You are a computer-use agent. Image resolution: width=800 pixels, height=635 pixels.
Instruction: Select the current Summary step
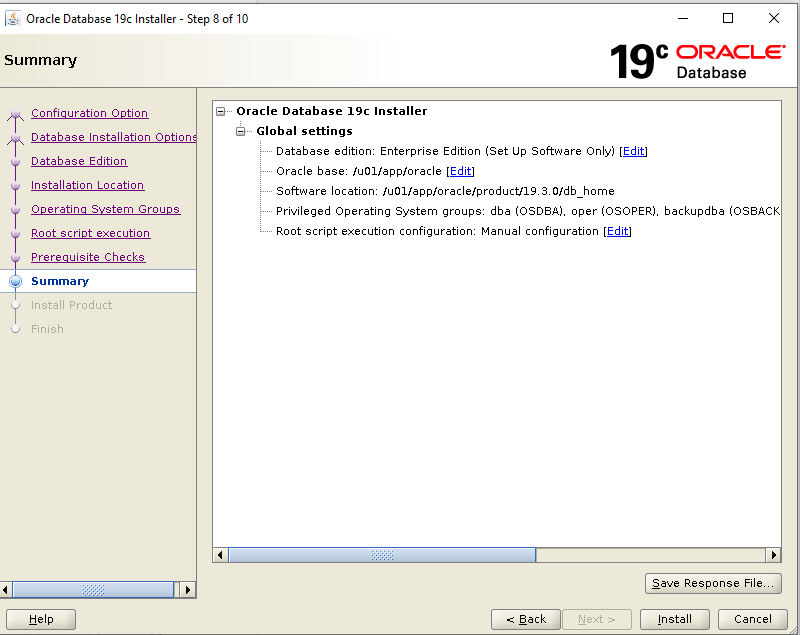coord(60,281)
